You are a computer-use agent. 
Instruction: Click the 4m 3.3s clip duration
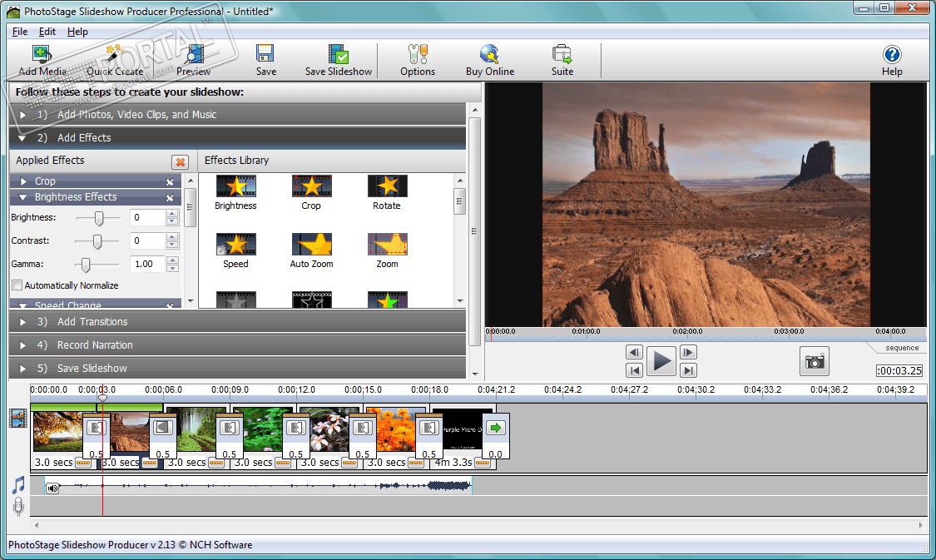click(x=453, y=462)
